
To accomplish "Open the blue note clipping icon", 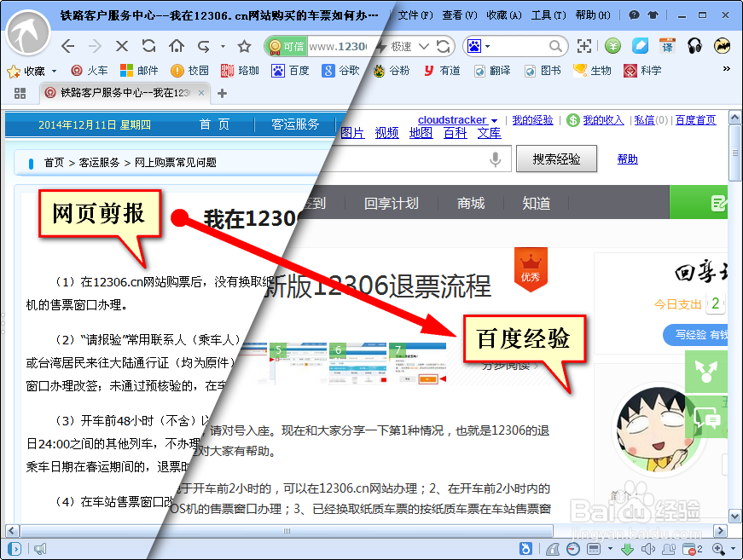I will [640, 46].
